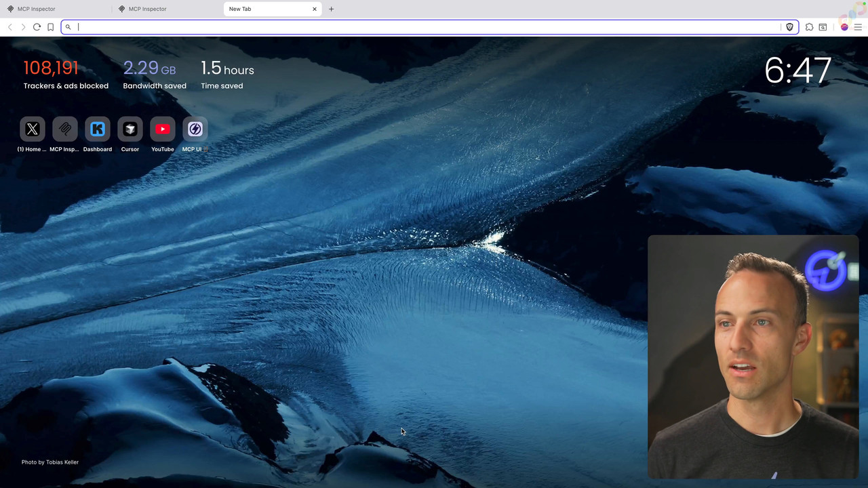Close the New Tab tab
868x488 pixels.
point(315,9)
